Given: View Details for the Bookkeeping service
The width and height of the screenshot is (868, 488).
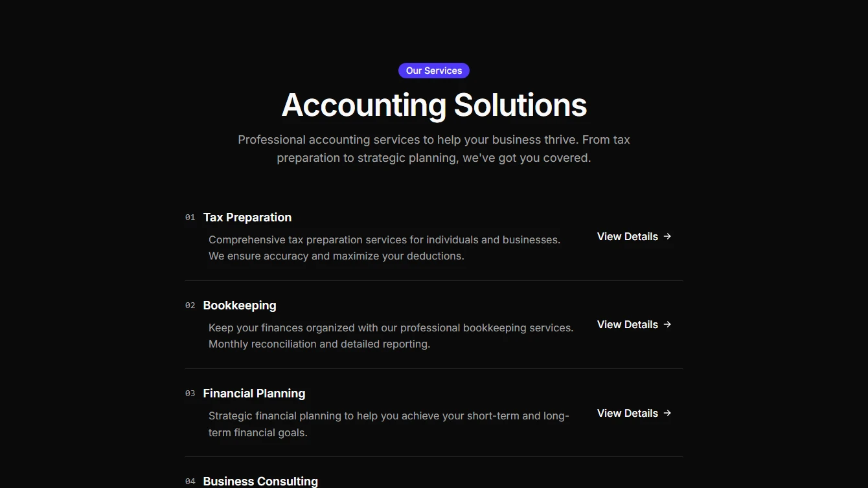Looking at the screenshot, I should (627, 324).
